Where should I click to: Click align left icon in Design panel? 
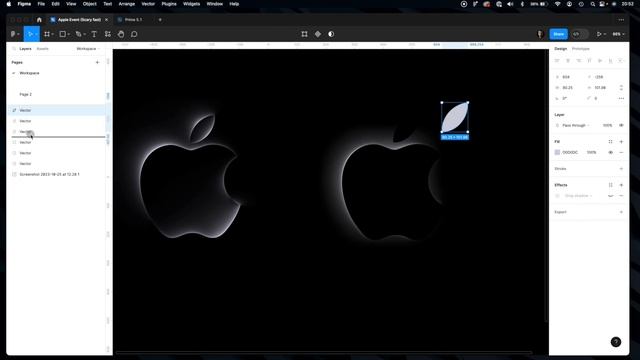pyautogui.click(x=557, y=61)
